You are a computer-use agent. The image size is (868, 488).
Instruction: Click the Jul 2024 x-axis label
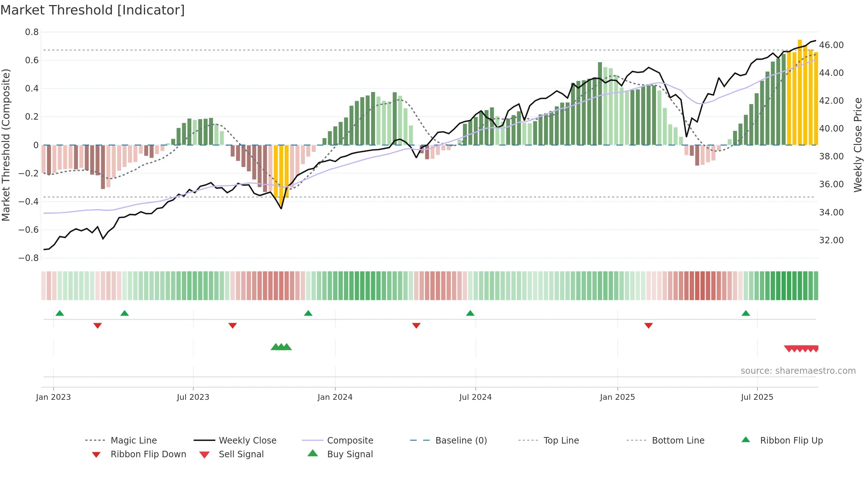click(476, 397)
